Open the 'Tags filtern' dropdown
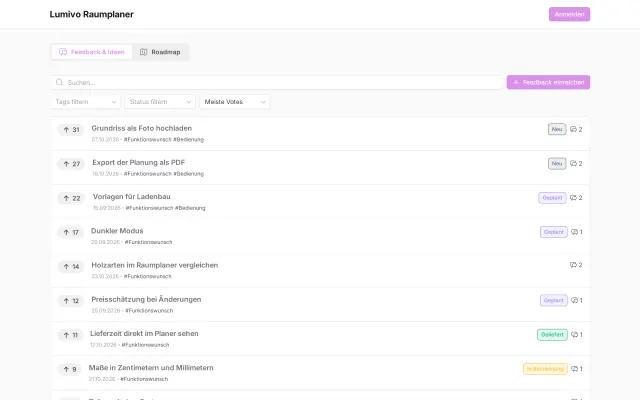Screen dimensions: 640x400 click(86, 102)
